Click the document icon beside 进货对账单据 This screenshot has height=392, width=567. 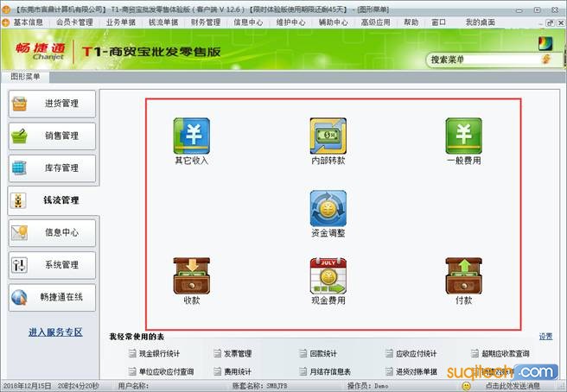point(389,371)
